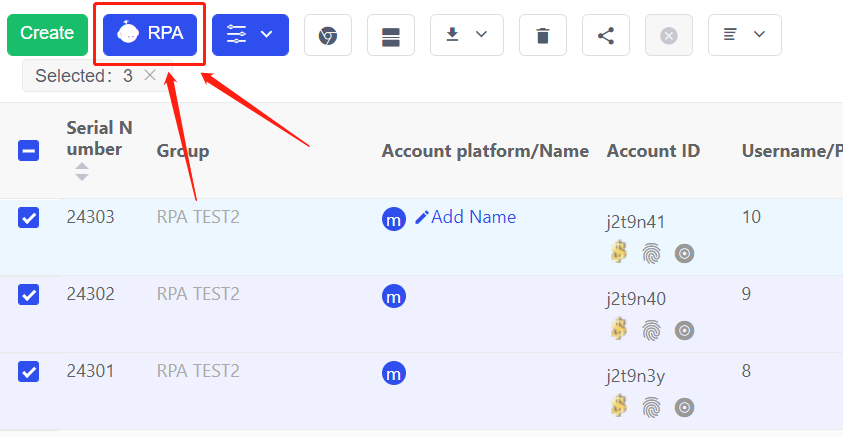
Task: Click the green Create button
Action: coord(47,35)
